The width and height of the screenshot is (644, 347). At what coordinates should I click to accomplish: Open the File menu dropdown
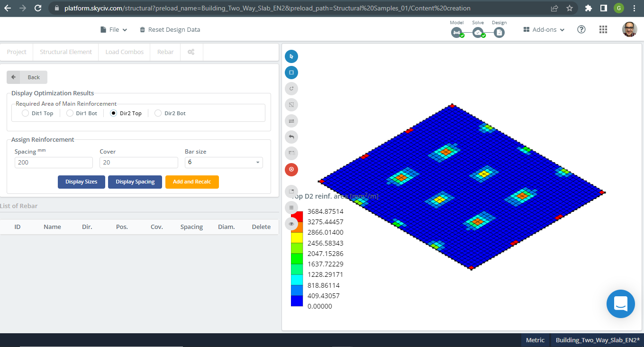[114, 29]
